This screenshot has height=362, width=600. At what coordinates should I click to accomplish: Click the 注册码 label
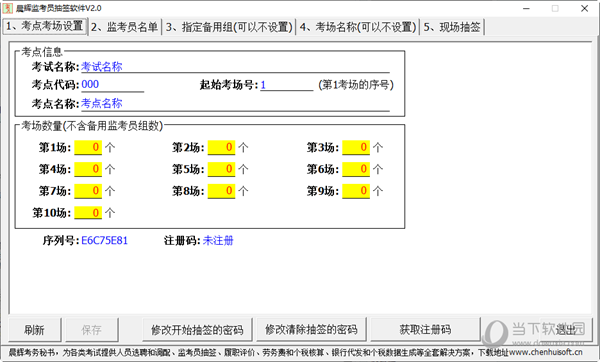pos(182,240)
